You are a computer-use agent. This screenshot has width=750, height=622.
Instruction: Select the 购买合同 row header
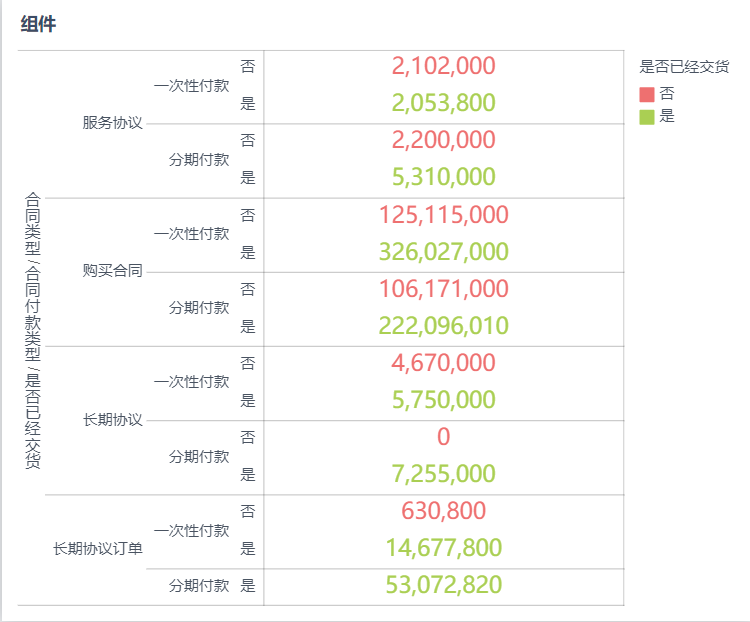click(x=113, y=271)
